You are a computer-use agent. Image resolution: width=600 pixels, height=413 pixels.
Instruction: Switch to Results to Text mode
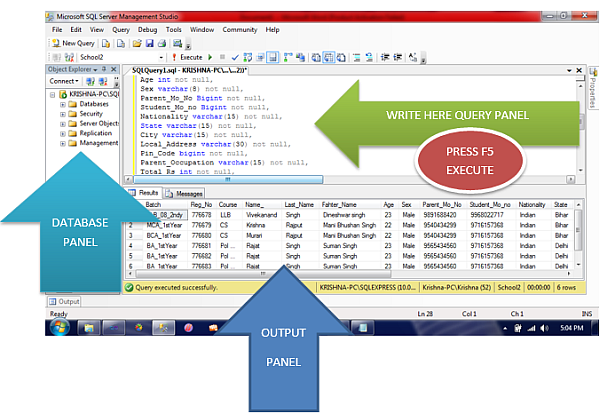point(316,57)
